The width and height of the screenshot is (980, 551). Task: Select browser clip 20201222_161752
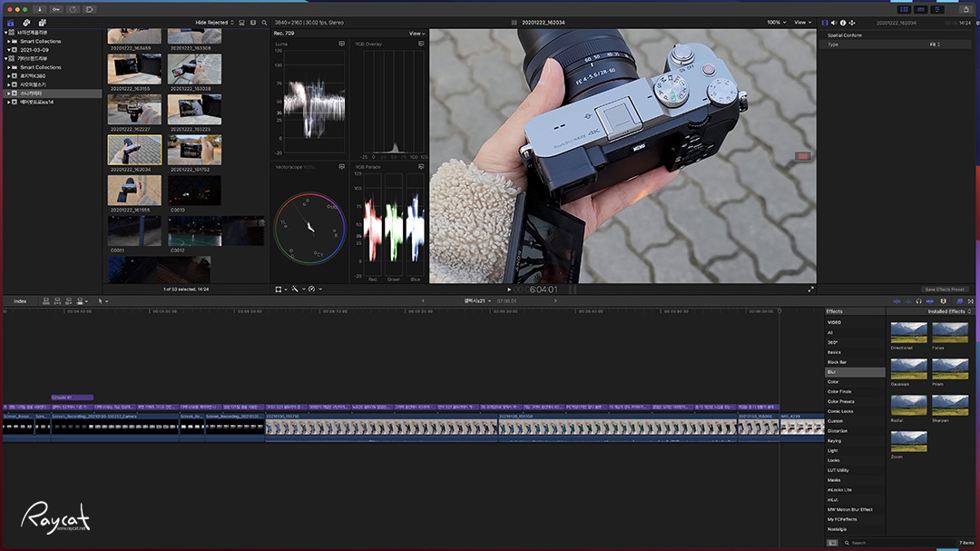194,150
